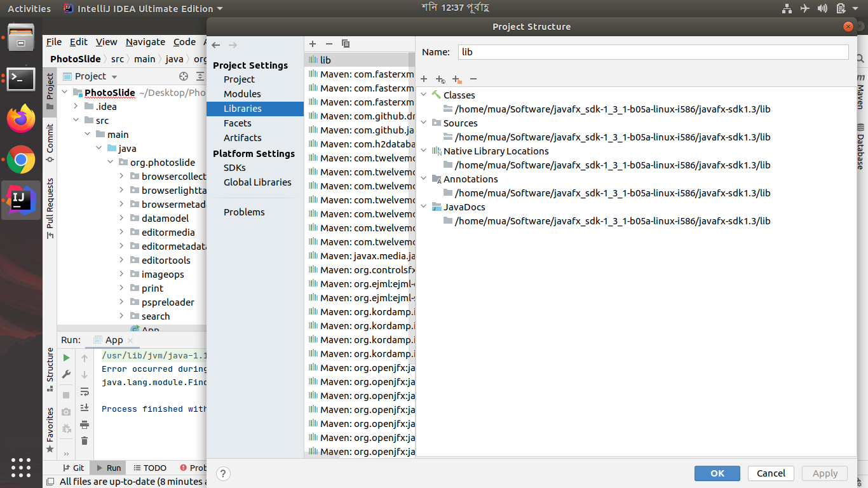The height and width of the screenshot is (488, 868).
Task: Click the IntelliJ IDEA dock icon
Action: 21,200
